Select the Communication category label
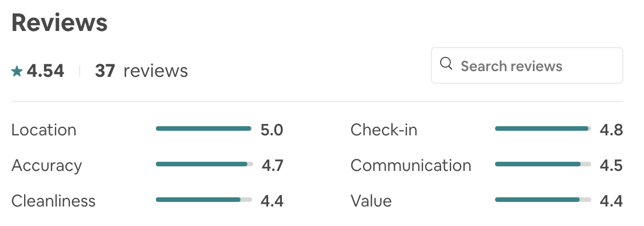 [x=411, y=166]
